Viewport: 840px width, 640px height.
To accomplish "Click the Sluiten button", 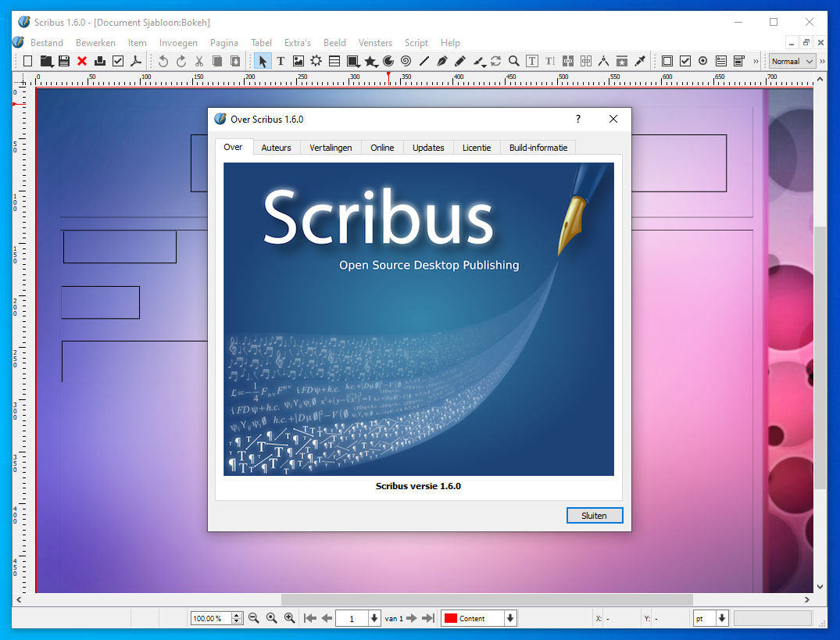I will coord(594,516).
